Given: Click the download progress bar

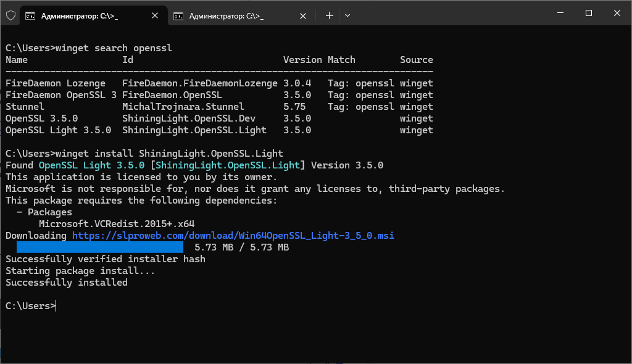Looking at the screenshot, I should coord(100,247).
